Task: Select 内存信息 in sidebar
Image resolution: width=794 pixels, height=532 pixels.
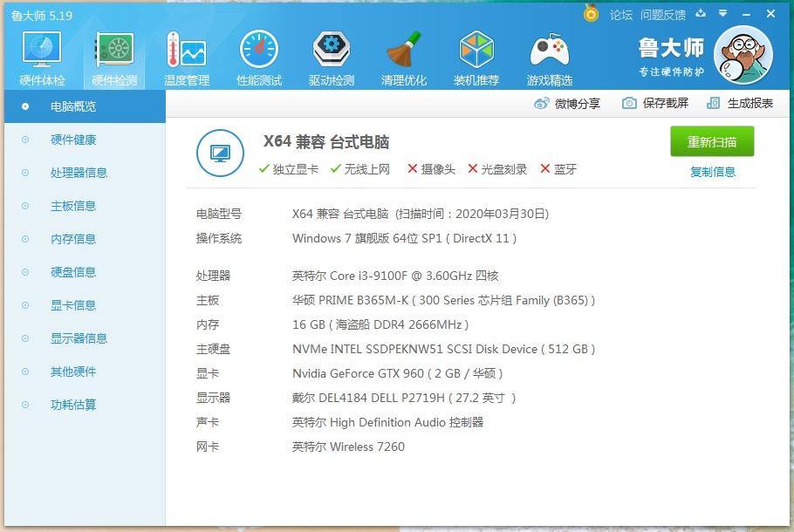Action: (x=85, y=239)
